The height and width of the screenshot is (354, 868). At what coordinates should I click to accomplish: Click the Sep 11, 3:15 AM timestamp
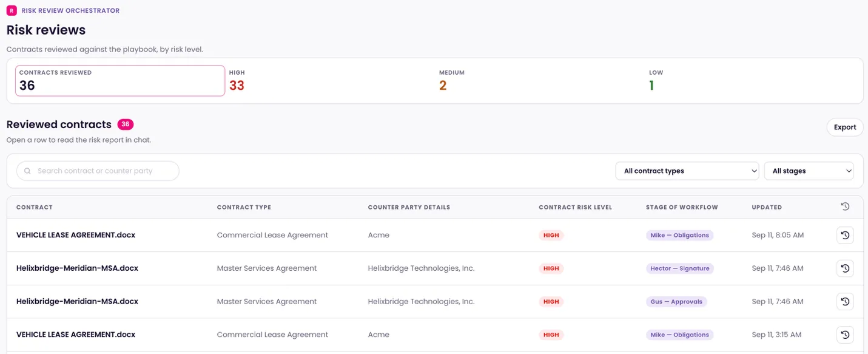point(776,335)
